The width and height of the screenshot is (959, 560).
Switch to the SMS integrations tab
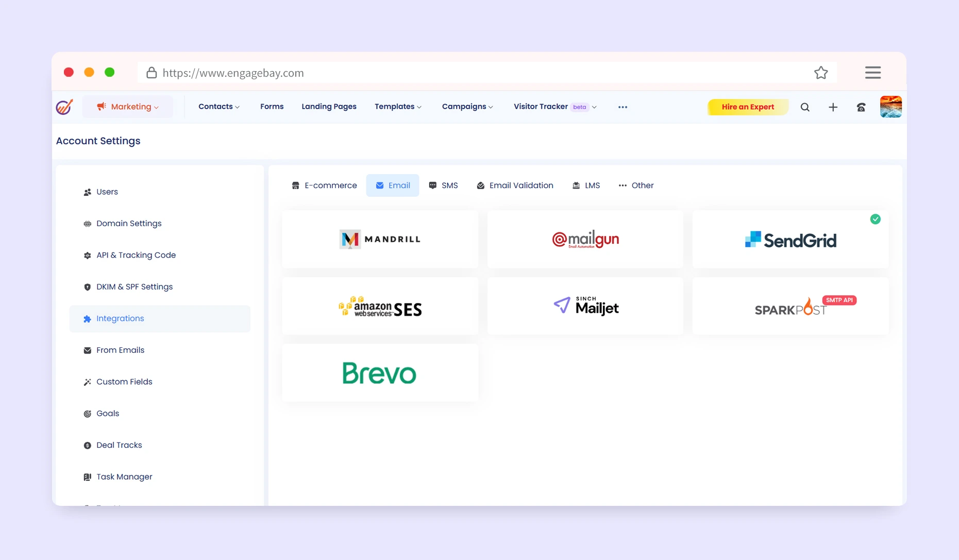[x=443, y=185]
